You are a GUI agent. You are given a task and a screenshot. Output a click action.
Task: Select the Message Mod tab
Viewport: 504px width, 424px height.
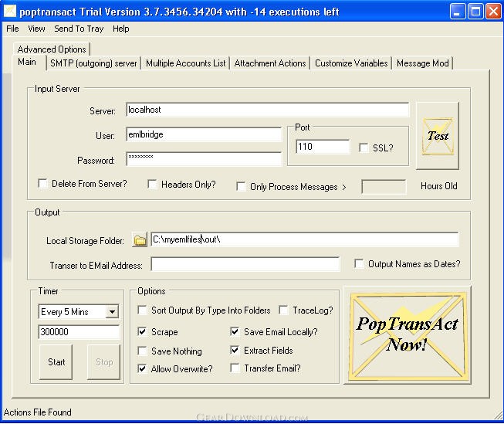point(423,63)
